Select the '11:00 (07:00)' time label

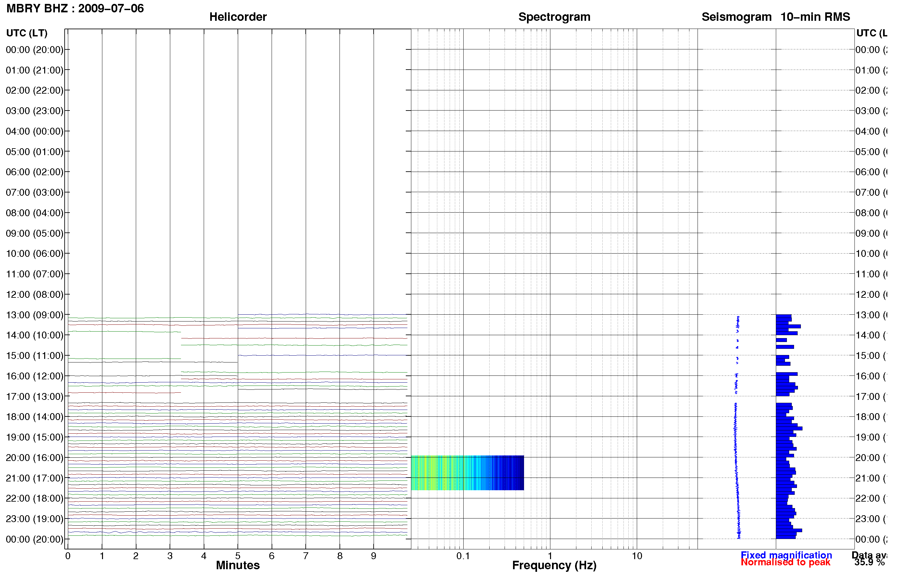coord(34,274)
